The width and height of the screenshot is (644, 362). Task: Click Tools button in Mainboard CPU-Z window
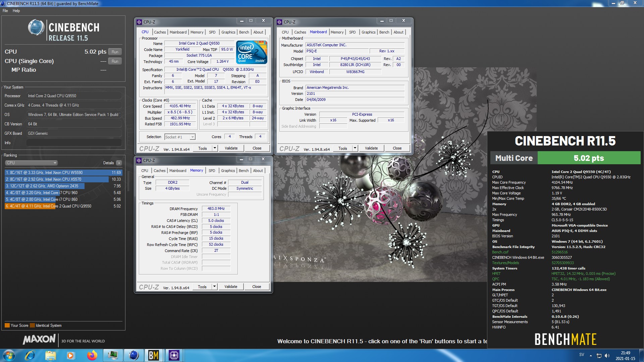(343, 148)
